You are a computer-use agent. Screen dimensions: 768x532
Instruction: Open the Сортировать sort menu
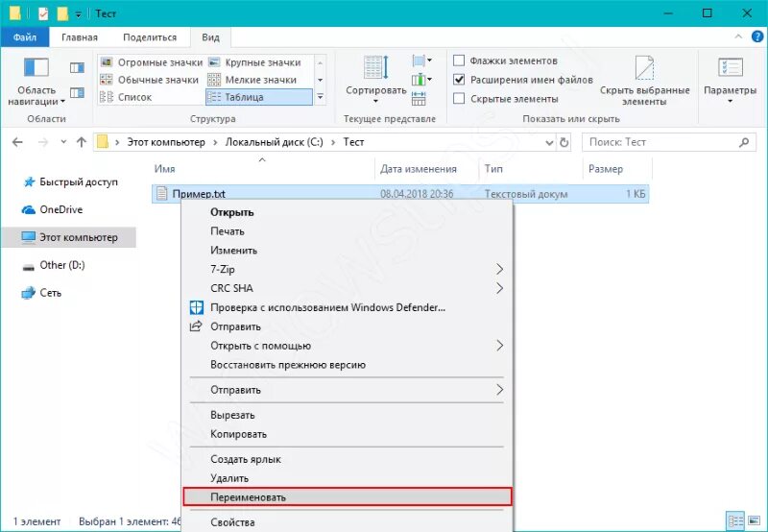(x=375, y=80)
